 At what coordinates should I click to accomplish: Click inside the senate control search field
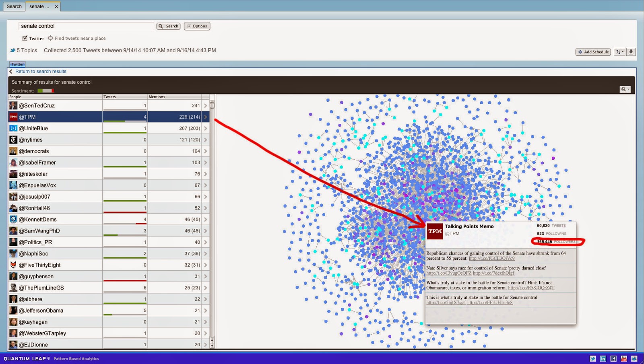(86, 26)
